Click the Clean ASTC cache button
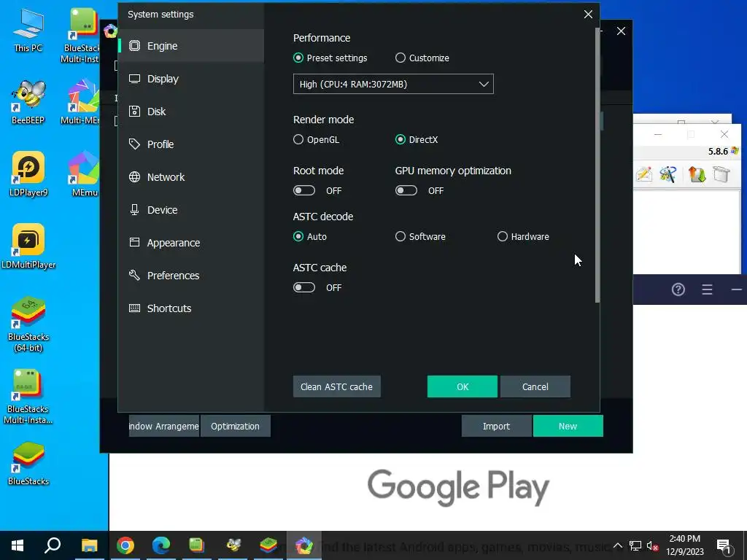This screenshot has width=747, height=560. click(336, 386)
